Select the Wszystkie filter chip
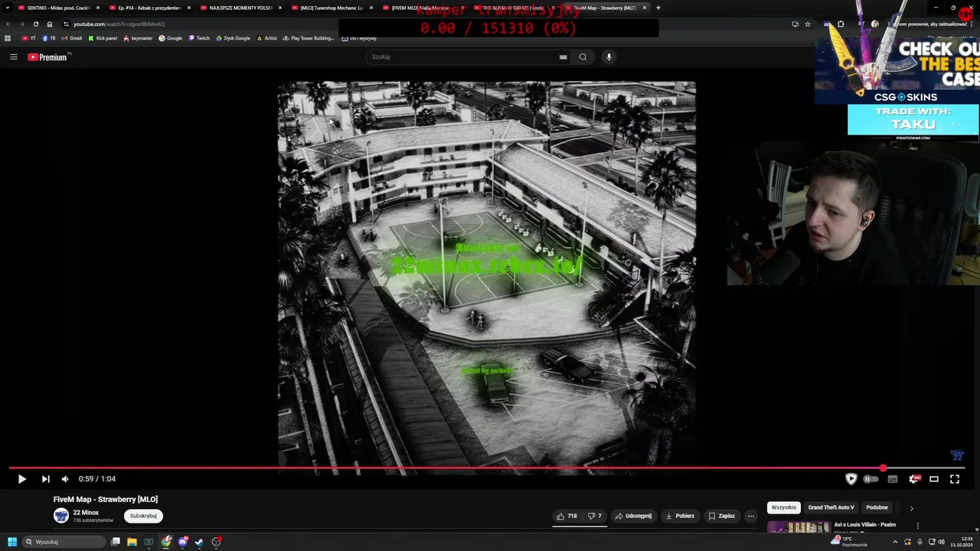 click(x=783, y=507)
